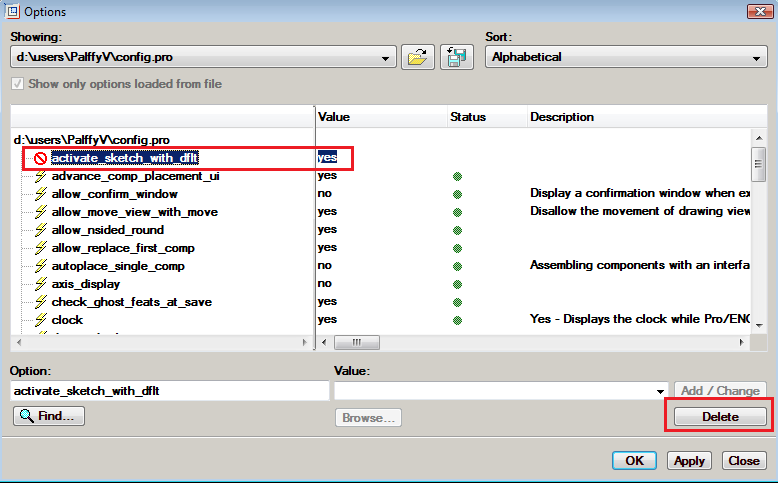Click the OK button
The image size is (778, 483).
coord(634,461)
